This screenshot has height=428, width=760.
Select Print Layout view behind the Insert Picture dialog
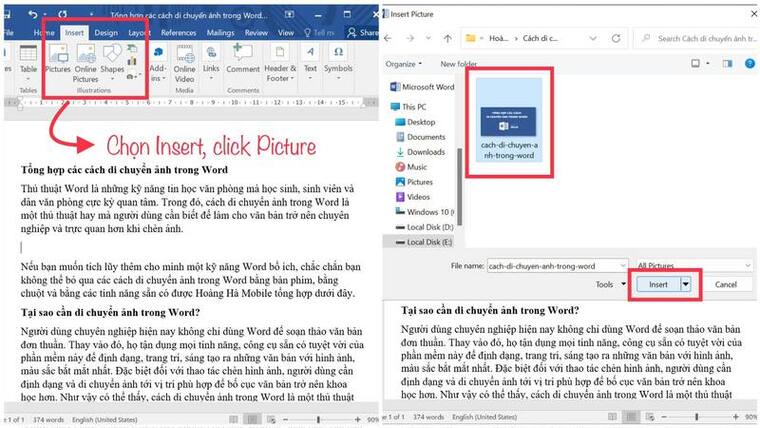click(631, 416)
